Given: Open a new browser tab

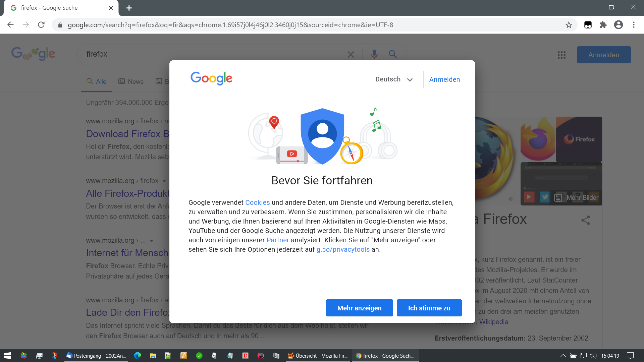Looking at the screenshot, I should pyautogui.click(x=129, y=8).
